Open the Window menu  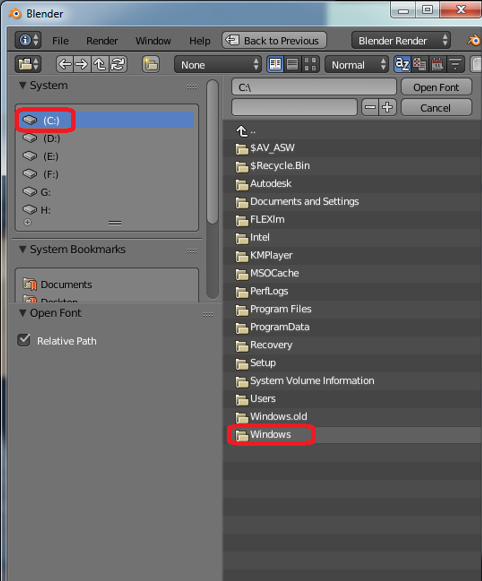tap(153, 40)
